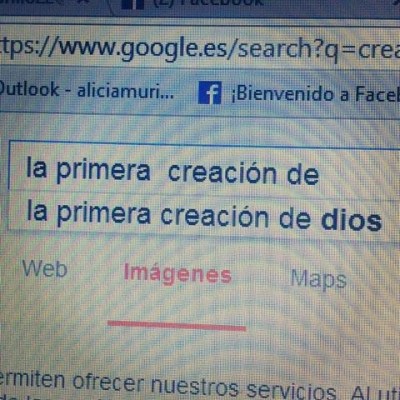This screenshot has width=400, height=400.
Task: Click the Facebook favicon on browser tab
Action: pyautogui.click(x=133, y=4)
